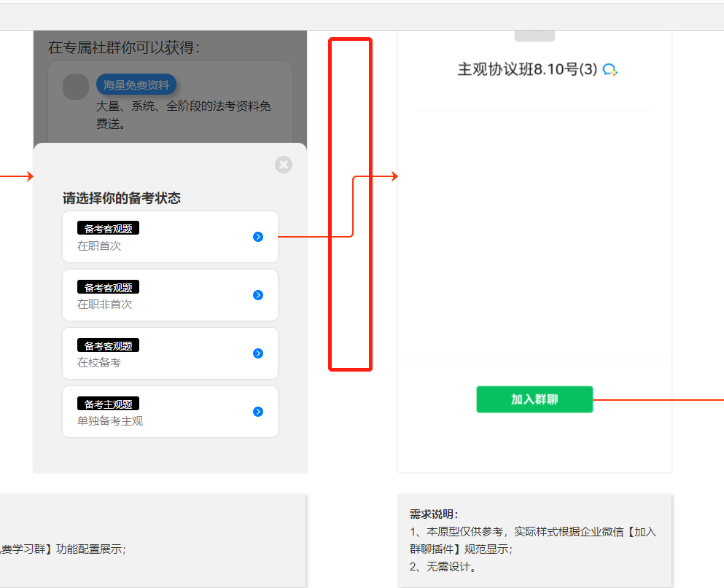Click the blue arrow on 在校备考 card
This screenshot has width=724, height=588.
[258, 353]
